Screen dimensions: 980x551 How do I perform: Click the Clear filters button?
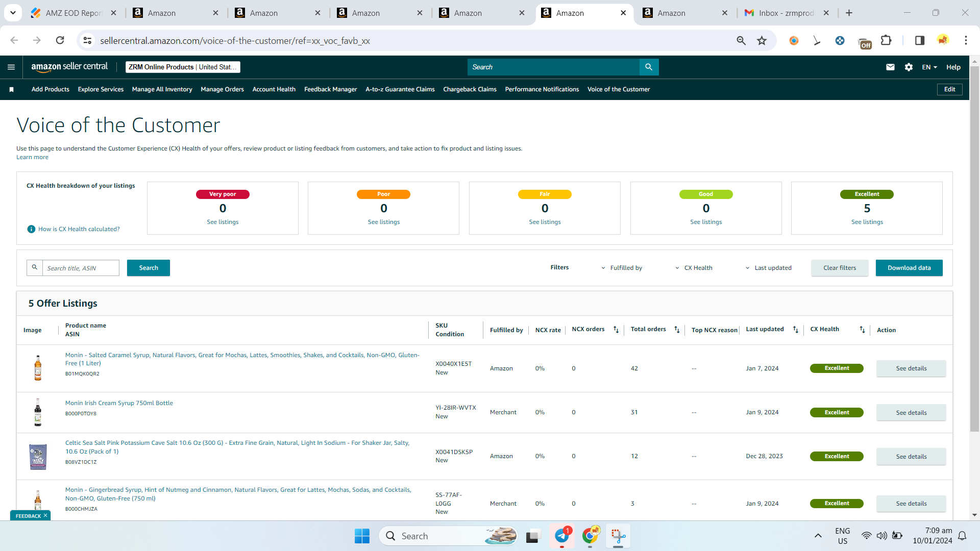click(x=840, y=268)
